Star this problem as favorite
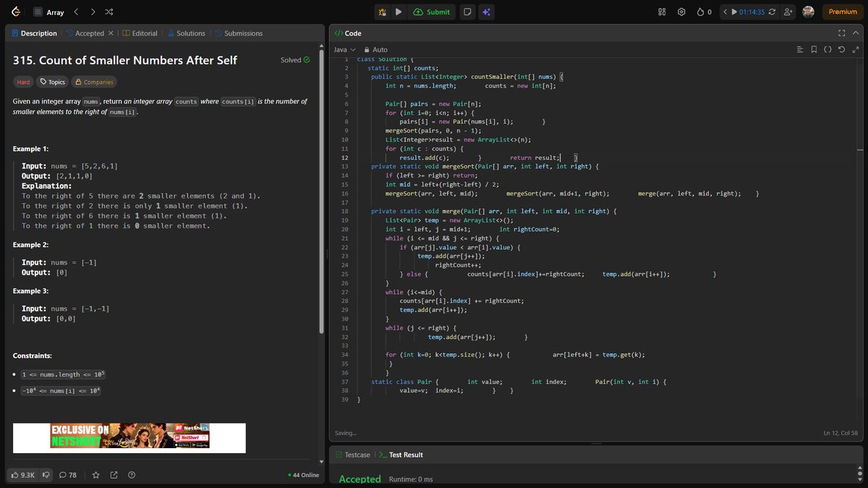This screenshot has height=488, width=868. (x=95, y=475)
